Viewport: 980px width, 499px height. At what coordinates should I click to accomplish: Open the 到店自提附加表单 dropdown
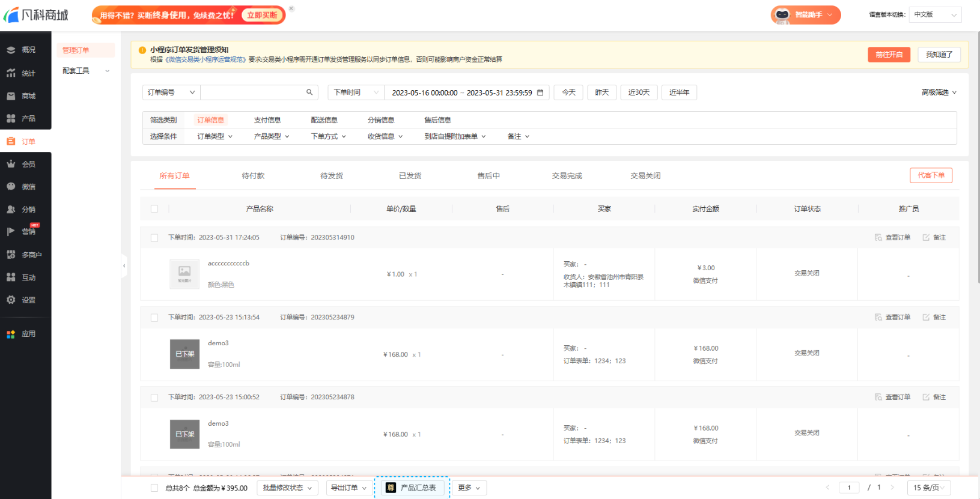(455, 136)
